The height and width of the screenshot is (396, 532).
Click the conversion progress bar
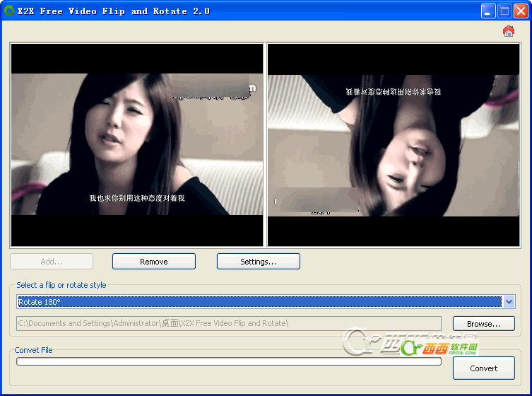coord(229,361)
